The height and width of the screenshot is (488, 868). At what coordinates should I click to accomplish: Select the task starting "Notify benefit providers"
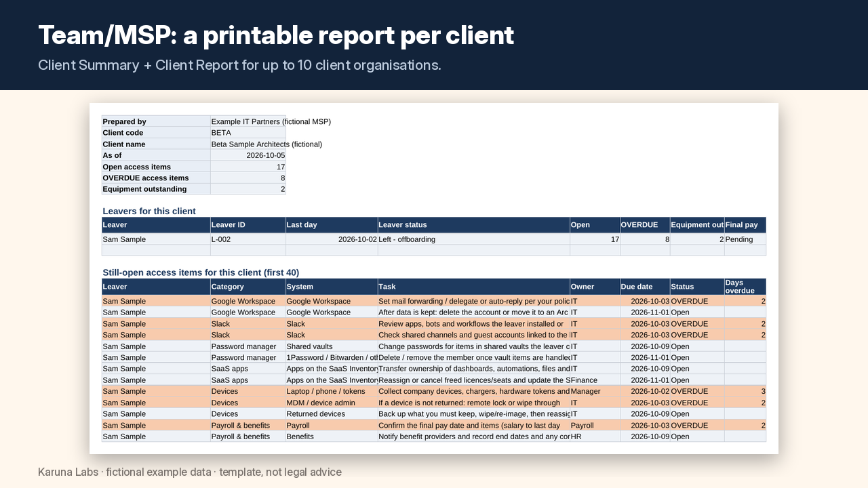pos(474,436)
